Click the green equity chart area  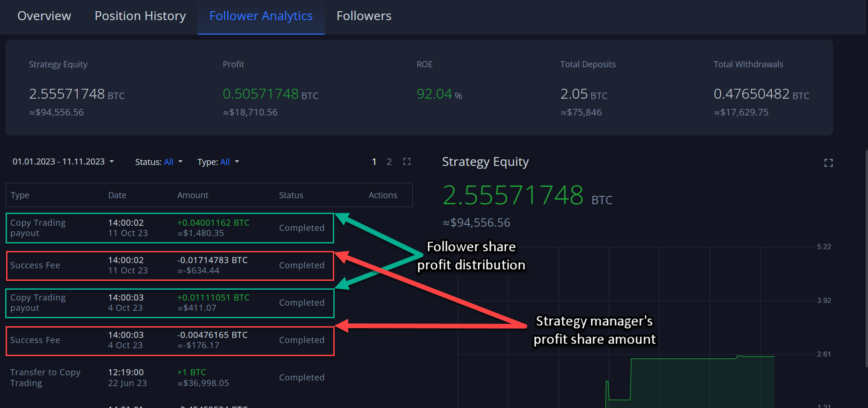coord(701,383)
